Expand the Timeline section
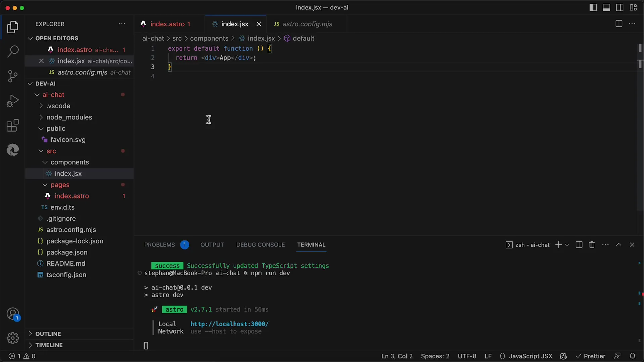This screenshot has width=644, height=362. point(49,345)
